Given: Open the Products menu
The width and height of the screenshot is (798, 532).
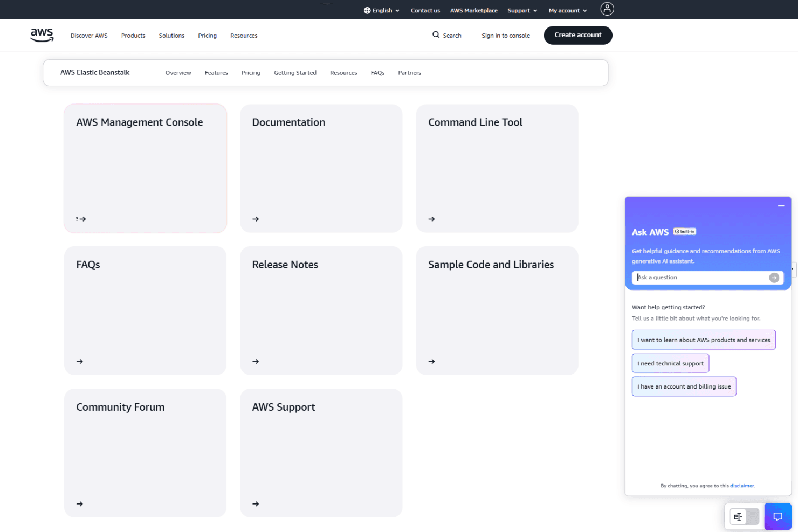Looking at the screenshot, I should click(x=133, y=36).
